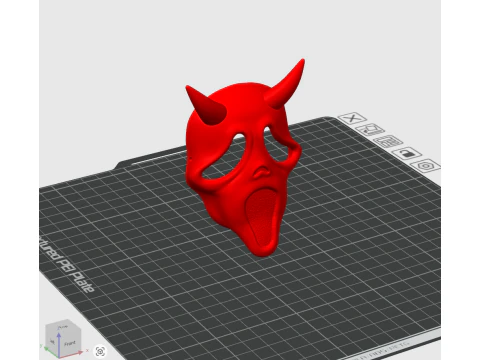Click the left side face of view cube
This screenshot has height=360, width=480.
(x=52, y=341)
